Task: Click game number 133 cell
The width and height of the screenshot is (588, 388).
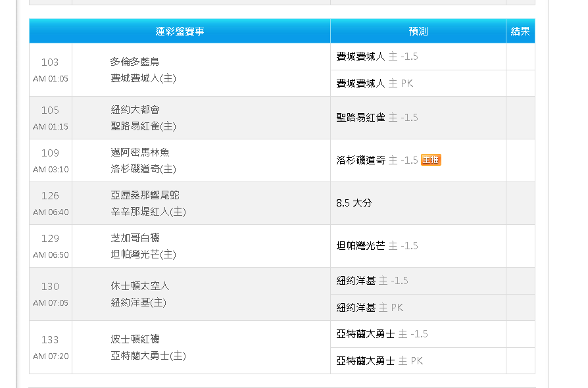Action: 50,340
